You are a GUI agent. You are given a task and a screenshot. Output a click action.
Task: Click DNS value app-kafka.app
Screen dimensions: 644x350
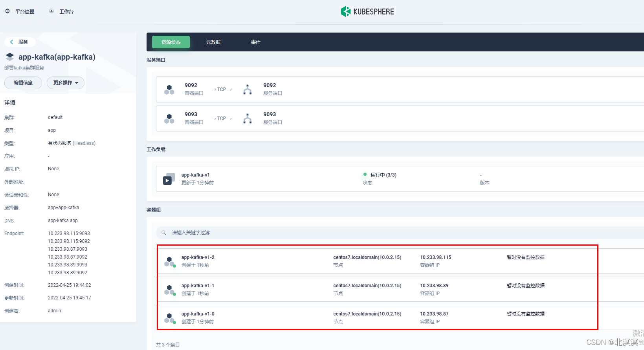63,221
